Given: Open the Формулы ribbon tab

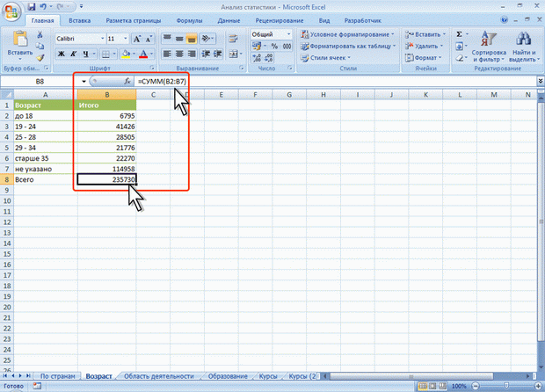Looking at the screenshot, I should tap(189, 20).
